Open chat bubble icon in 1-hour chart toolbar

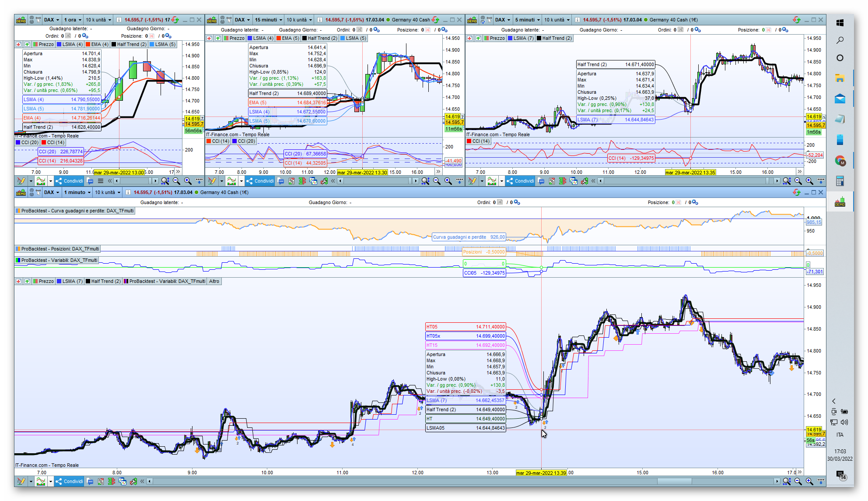click(x=90, y=181)
